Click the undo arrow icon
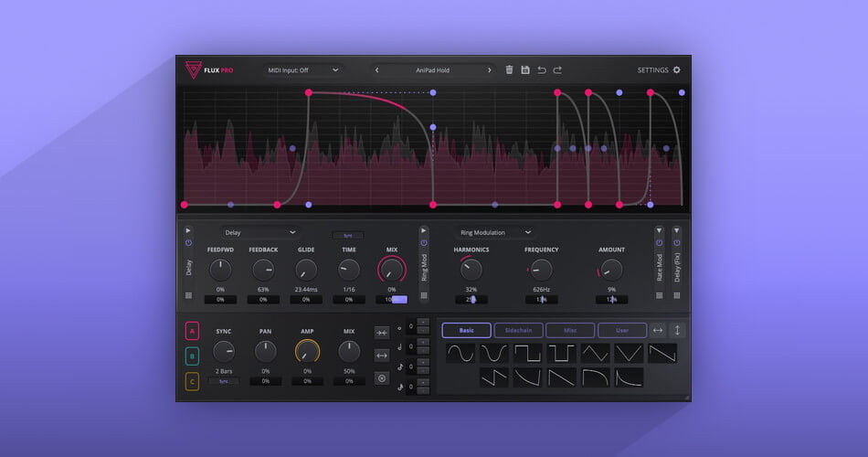 (x=542, y=69)
